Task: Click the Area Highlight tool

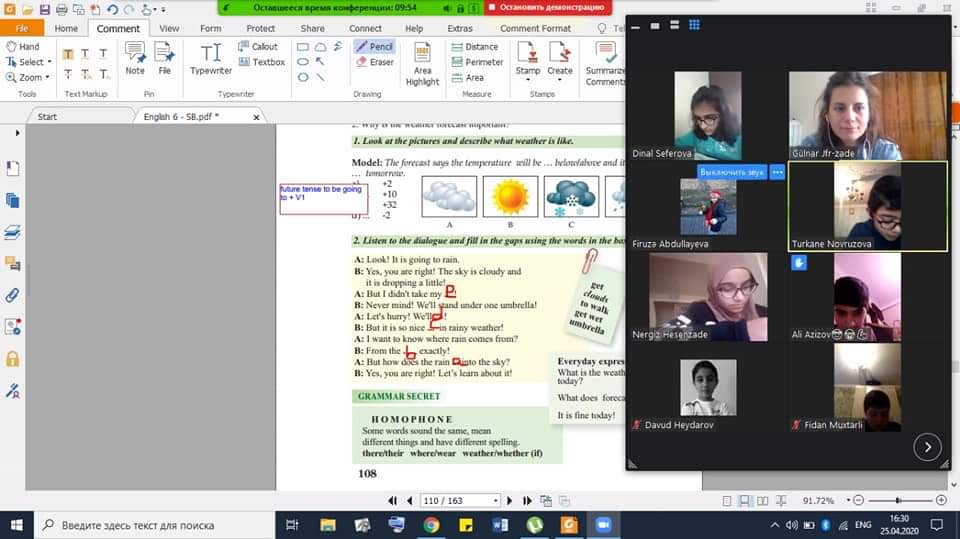Action: (422, 64)
